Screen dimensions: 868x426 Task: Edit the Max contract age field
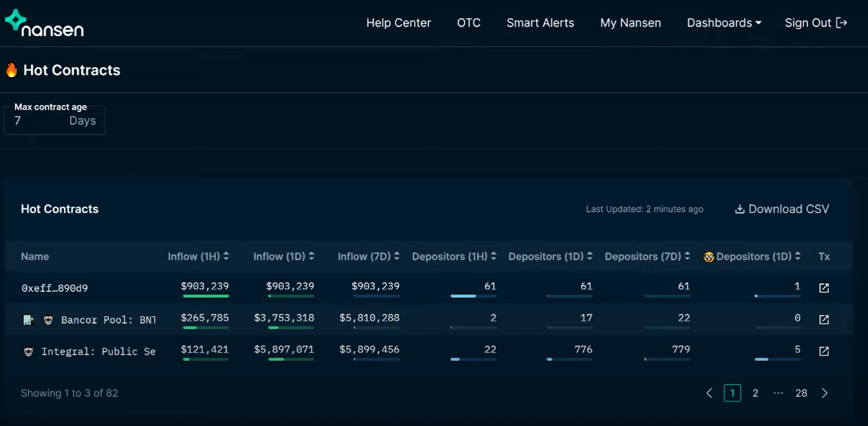click(x=38, y=121)
